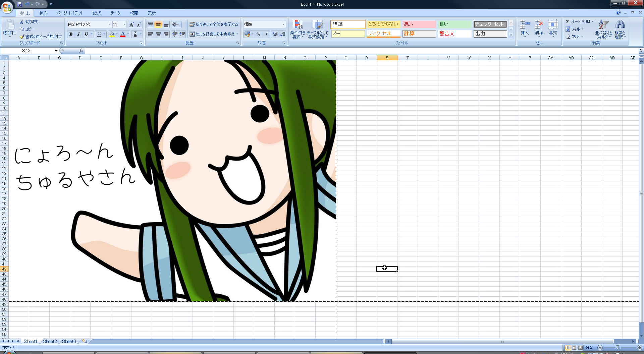Increase decimal places
Viewport: 644px width, 354px height.
[x=275, y=34]
